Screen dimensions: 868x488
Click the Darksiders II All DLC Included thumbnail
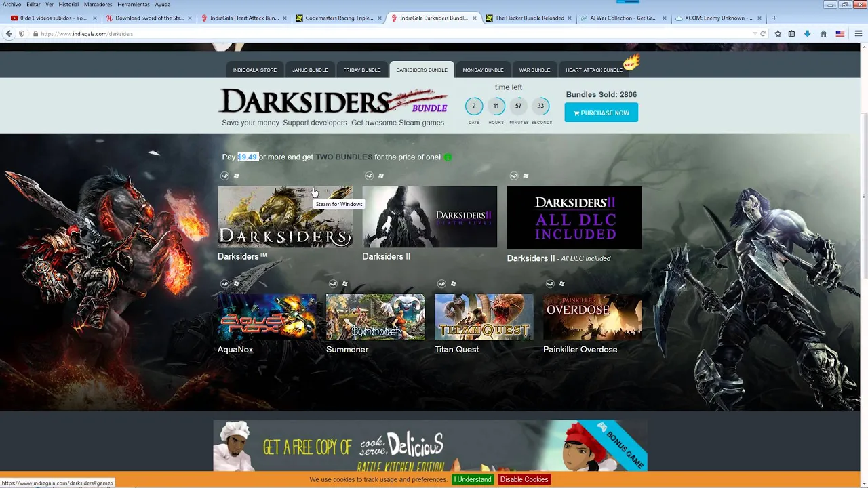(574, 218)
